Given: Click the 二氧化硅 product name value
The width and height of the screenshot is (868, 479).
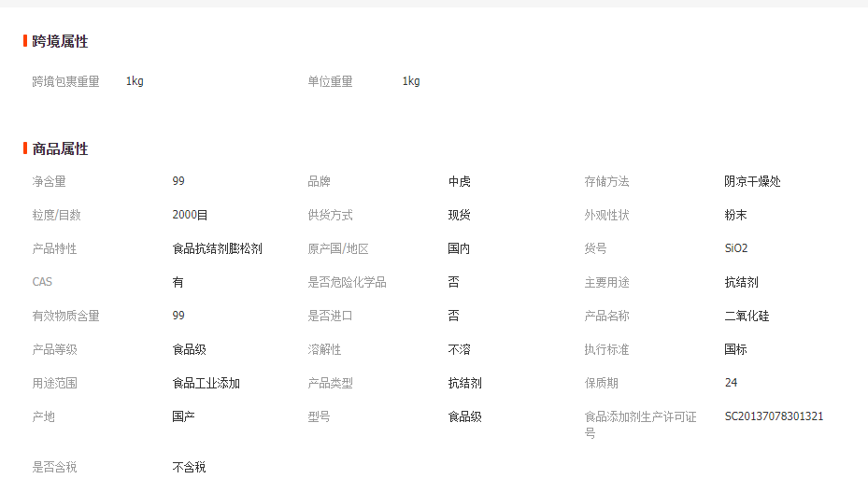Looking at the screenshot, I should pyautogui.click(x=747, y=316).
